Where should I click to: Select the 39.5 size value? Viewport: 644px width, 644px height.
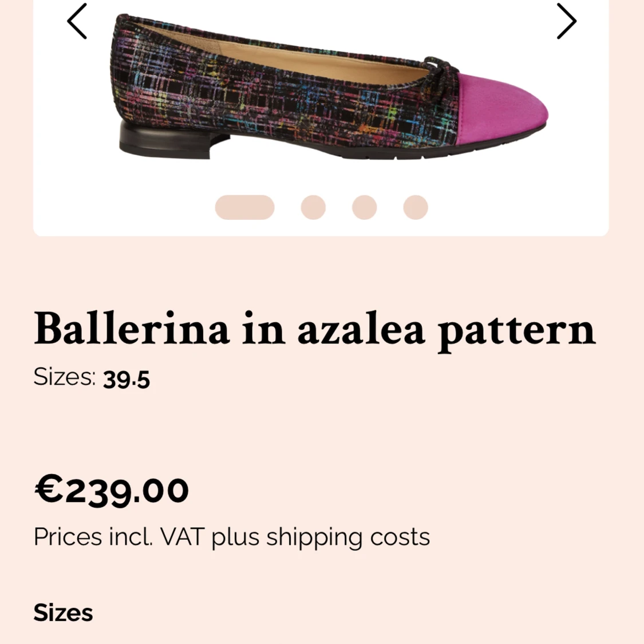[127, 379]
